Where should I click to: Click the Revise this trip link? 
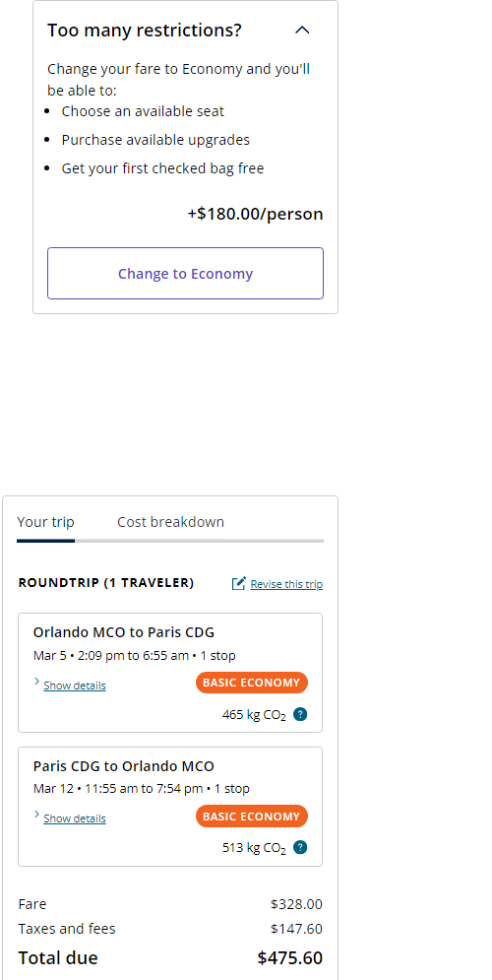tap(286, 584)
